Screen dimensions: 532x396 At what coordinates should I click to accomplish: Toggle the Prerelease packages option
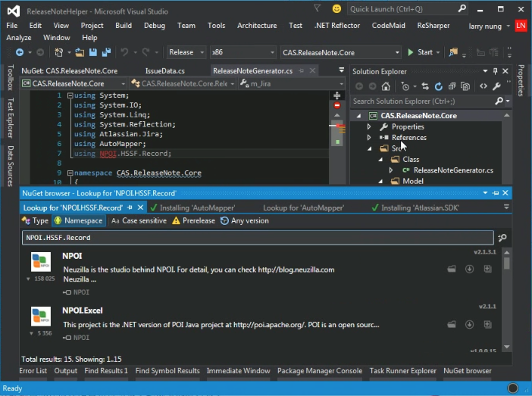[x=193, y=221]
